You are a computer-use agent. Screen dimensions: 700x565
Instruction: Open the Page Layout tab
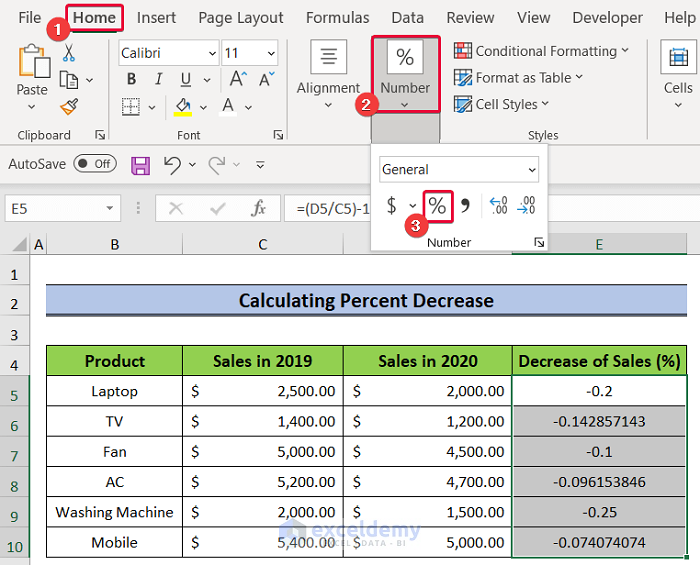tap(240, 18)
